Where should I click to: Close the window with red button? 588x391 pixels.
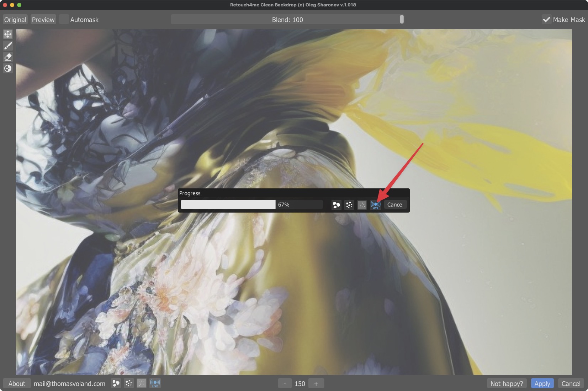pos(5,5)
